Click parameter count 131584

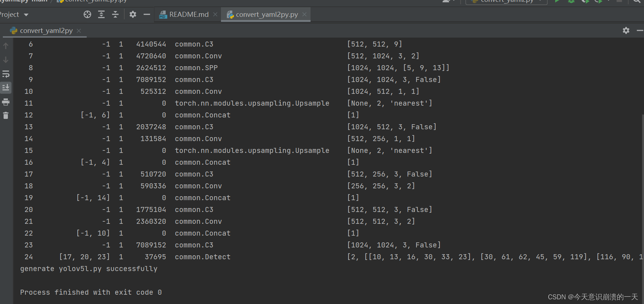(153, 139)
